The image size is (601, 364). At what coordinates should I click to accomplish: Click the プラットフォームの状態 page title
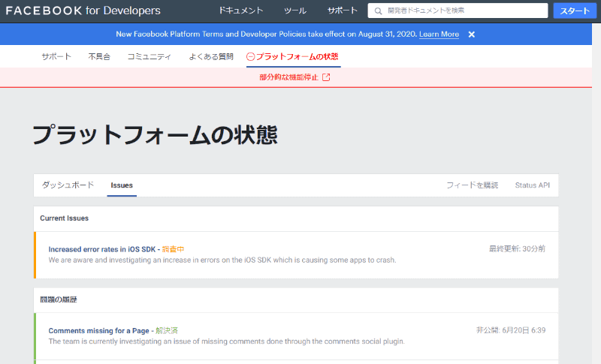[156, 135]
